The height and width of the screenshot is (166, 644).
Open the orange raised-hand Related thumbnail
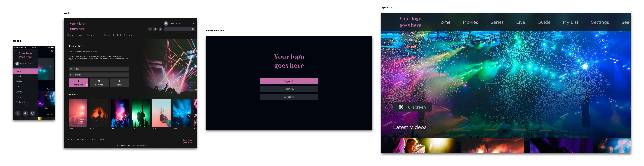pos(99,113)
